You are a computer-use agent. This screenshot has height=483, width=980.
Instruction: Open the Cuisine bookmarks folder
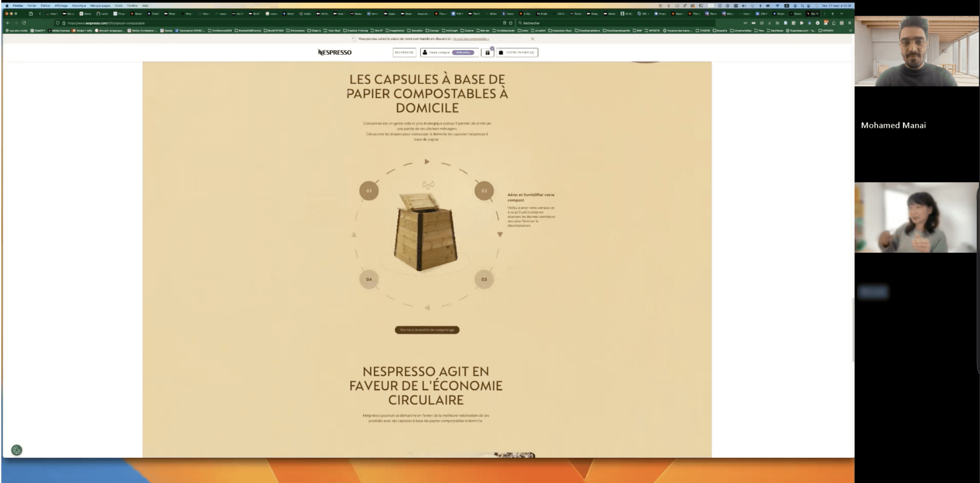click(467, 30)
